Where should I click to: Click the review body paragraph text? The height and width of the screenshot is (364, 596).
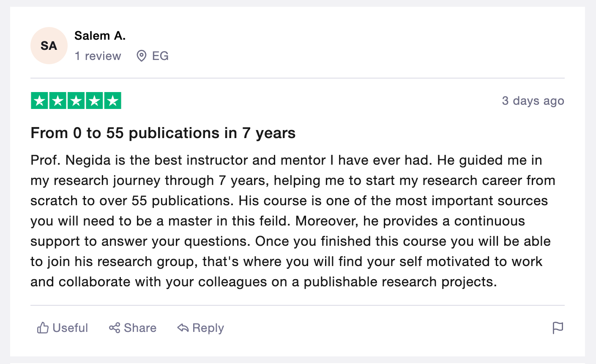click(292, 221)
